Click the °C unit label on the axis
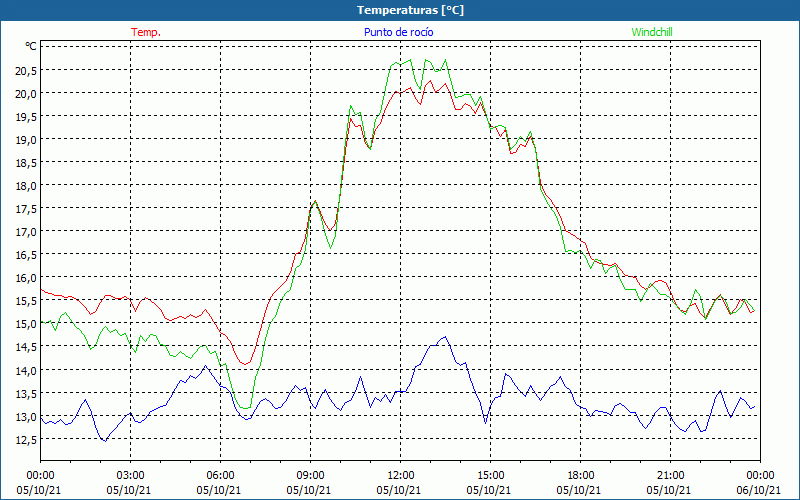Viewport: 800px width, 500px height. click(31, 46)
